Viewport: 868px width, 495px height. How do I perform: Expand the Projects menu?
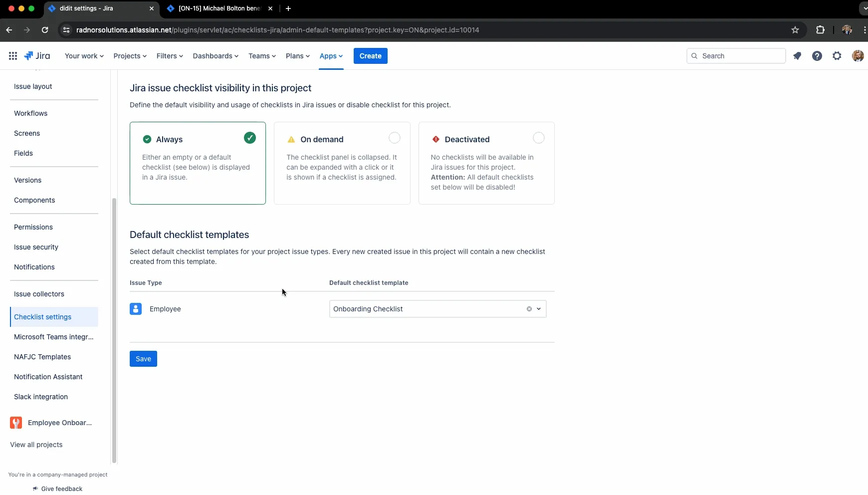(x=130, y=56)
